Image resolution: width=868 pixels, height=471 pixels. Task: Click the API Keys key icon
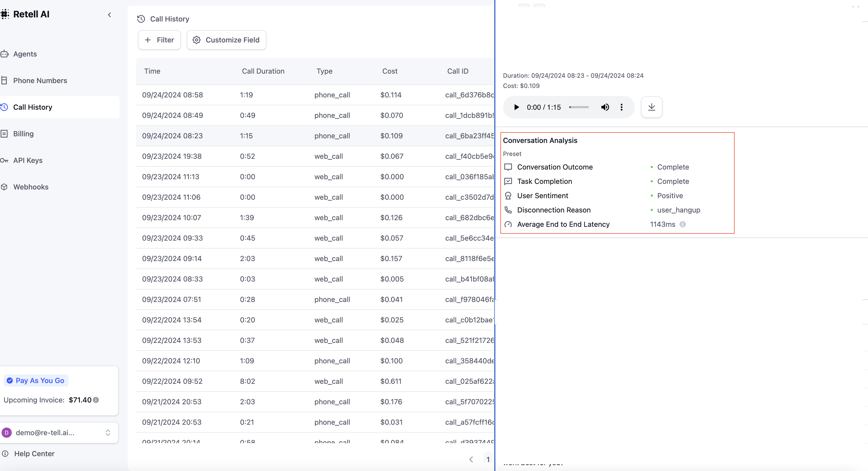click(4, 161)
